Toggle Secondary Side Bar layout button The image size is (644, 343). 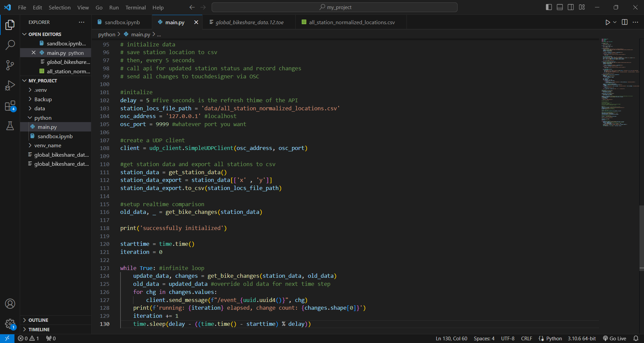click(571, 7)
